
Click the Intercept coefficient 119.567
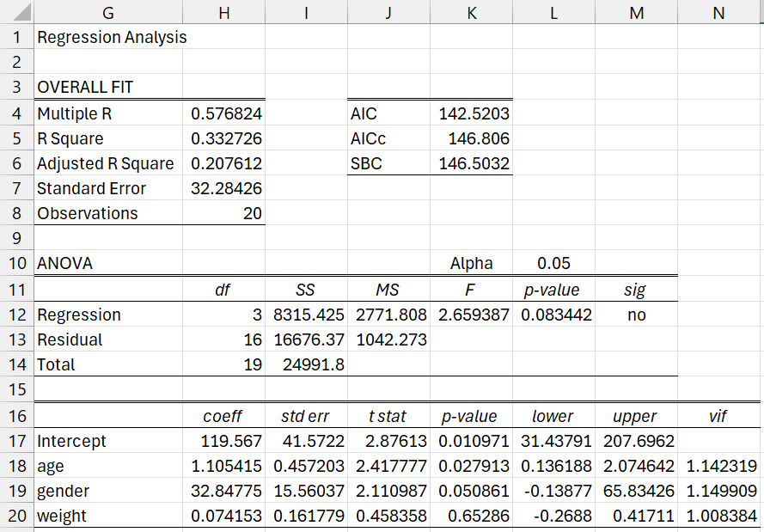(x=225, y=441)
